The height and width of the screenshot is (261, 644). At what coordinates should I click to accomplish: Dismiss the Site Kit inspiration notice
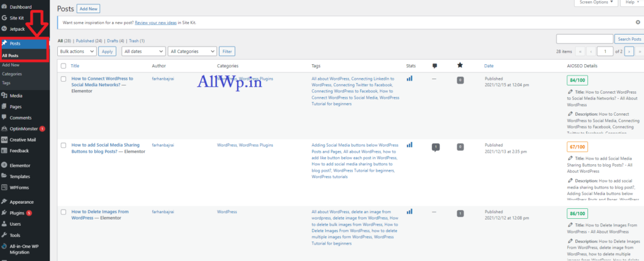638,22
